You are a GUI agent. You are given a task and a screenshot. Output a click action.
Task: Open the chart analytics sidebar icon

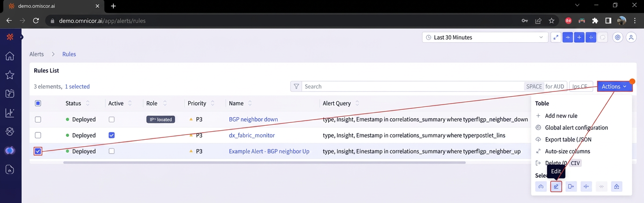[x=10, y=113]
